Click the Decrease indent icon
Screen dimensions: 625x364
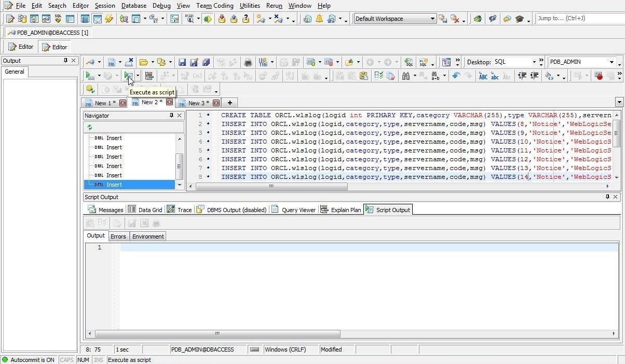(522, 76)
